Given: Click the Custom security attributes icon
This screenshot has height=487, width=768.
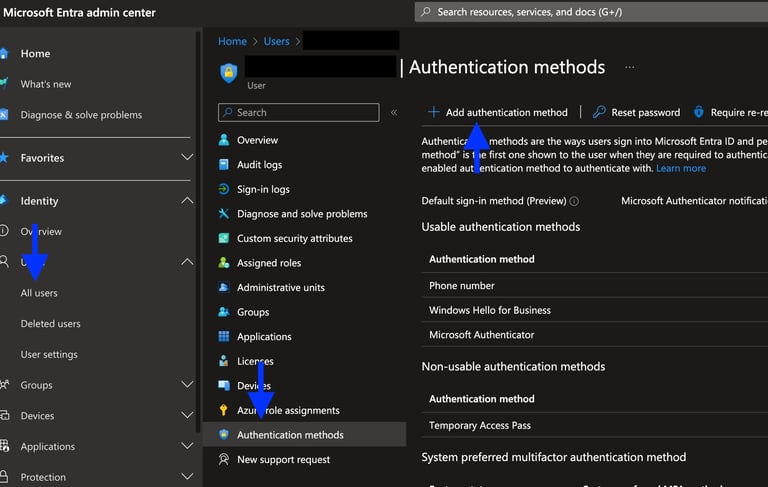Looking at the screenshot, I should (224, 238).
